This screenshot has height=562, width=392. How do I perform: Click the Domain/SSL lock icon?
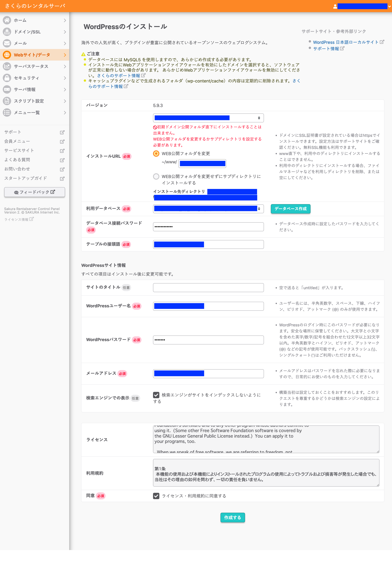pos(7,32)
